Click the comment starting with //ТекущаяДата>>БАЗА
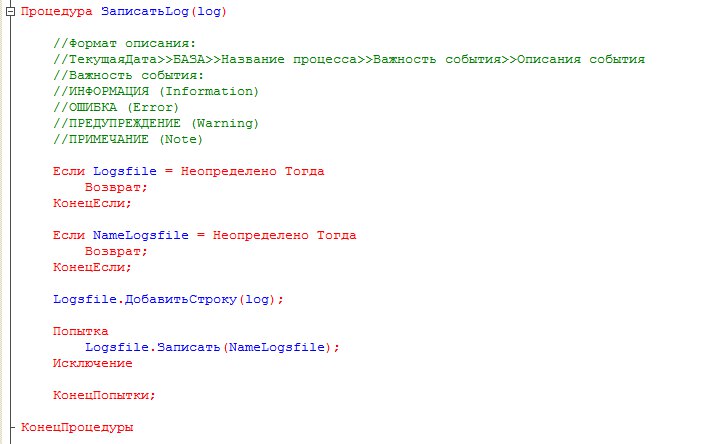 tap(349, 60)
